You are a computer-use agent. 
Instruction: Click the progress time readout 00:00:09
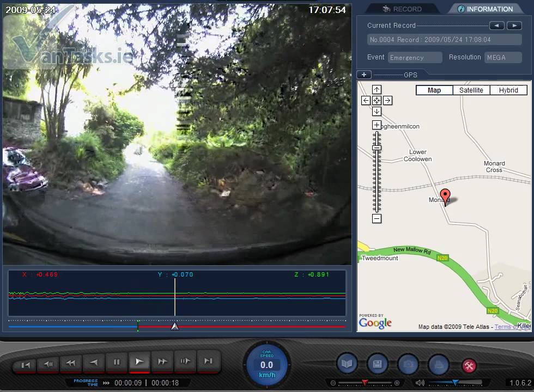pyautogui.click(x=128, y=383)
